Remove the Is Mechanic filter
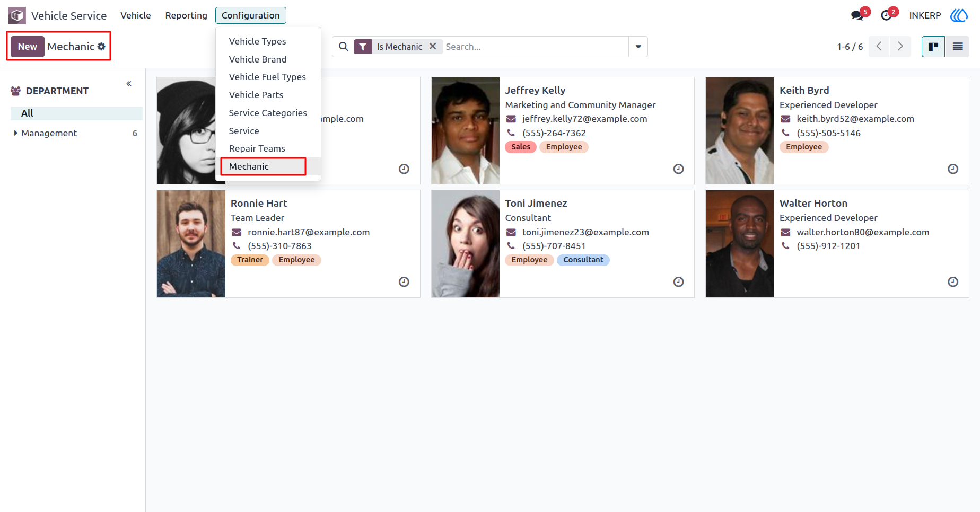 pos(433,46)
